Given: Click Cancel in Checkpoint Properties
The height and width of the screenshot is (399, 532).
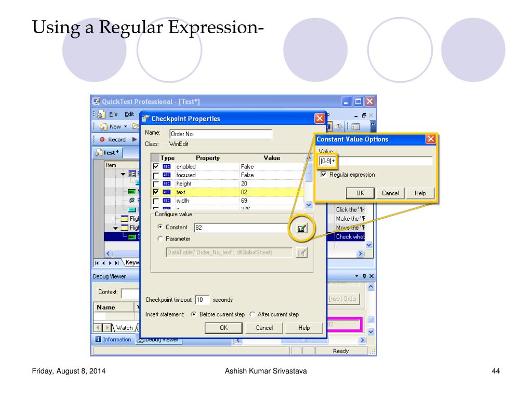Looking at the screenshot, I should point(264,328).
